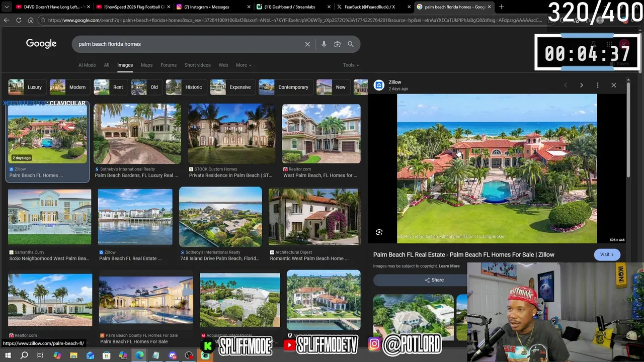Click the Microsoft Edge taskbar icon
This screenshot has height=362, width=644.
coord(139,355)
